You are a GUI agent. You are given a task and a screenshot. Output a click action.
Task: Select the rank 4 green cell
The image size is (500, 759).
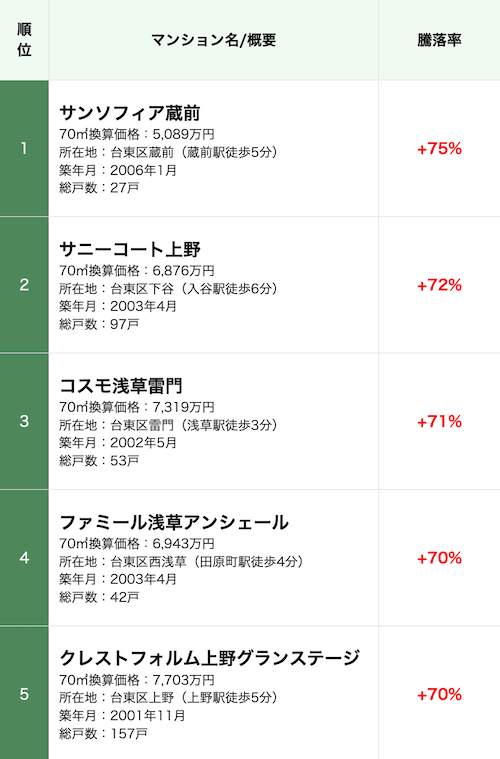coord(24,558)
